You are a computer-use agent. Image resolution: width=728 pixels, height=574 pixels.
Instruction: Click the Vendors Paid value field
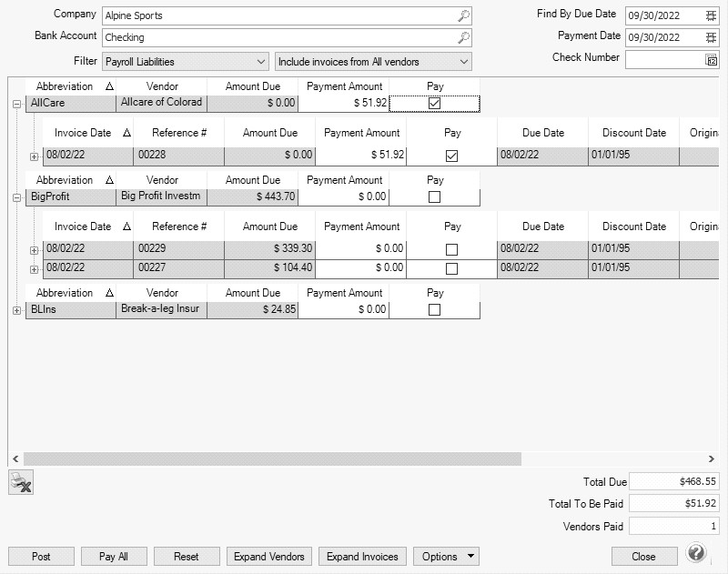tap(674, 527)
